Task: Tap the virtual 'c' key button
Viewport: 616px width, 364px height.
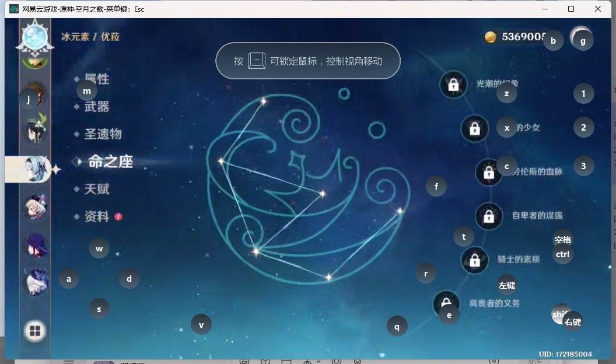Action: coord(507,166)
